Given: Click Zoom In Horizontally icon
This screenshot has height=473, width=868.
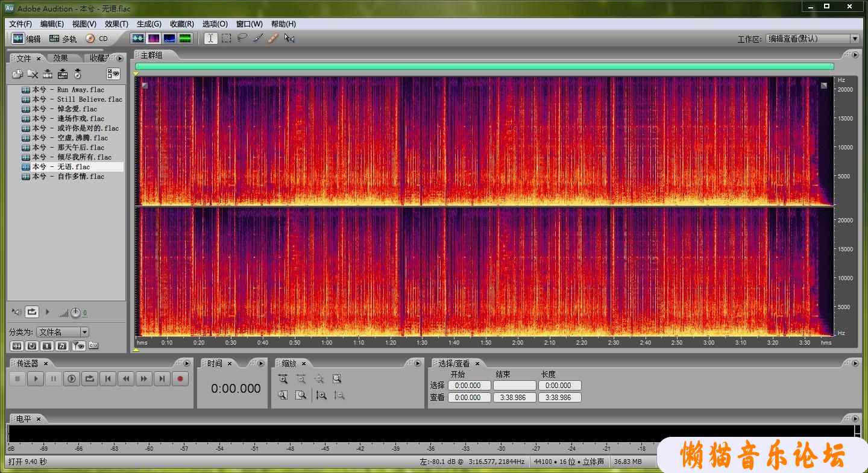Looking at the screenshot, I should tap(283, 379).
